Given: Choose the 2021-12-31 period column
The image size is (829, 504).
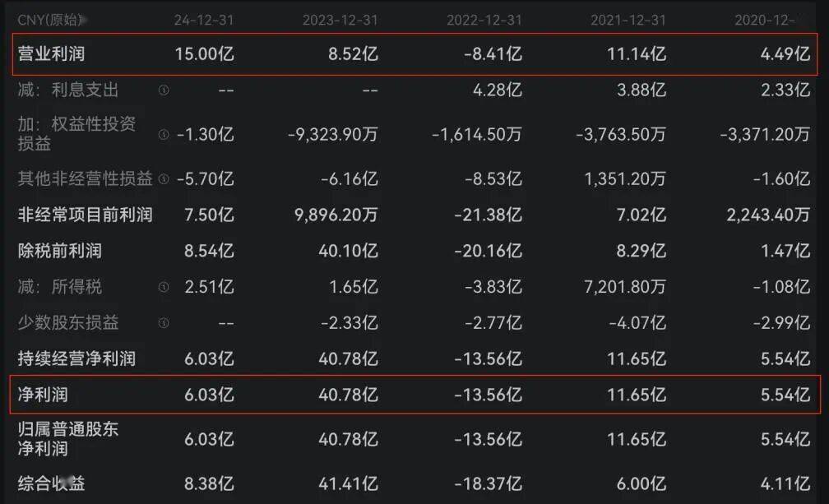Looking at the screenshot, I should pyautogui.click(x=628, y=19).
